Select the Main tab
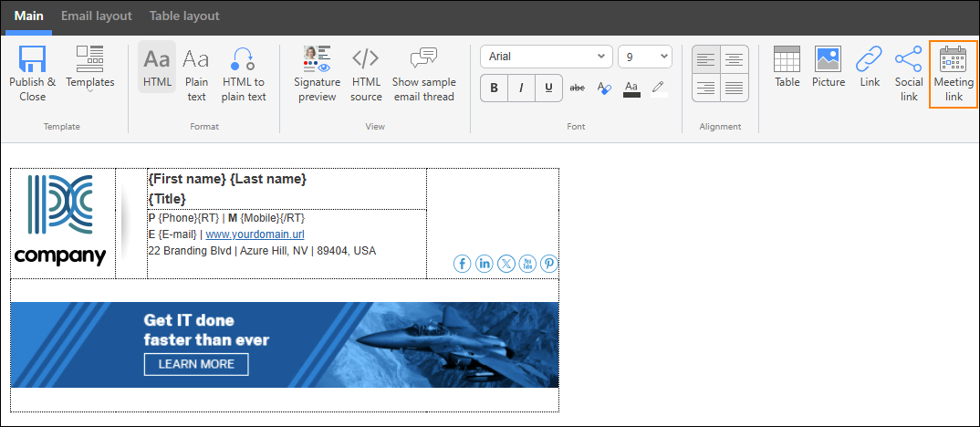 click(29, 16)
